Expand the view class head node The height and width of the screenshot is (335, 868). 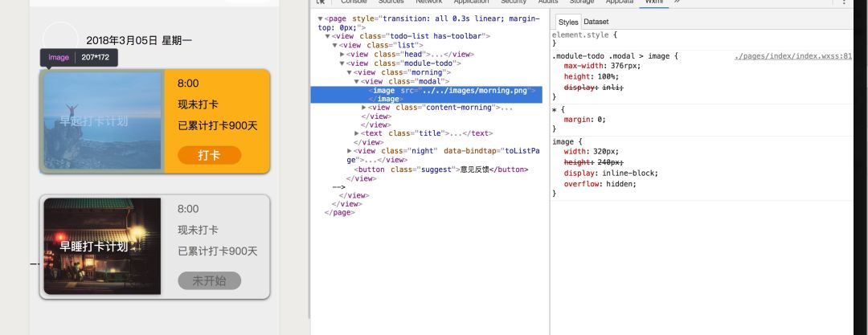click(x=342, y=55)
